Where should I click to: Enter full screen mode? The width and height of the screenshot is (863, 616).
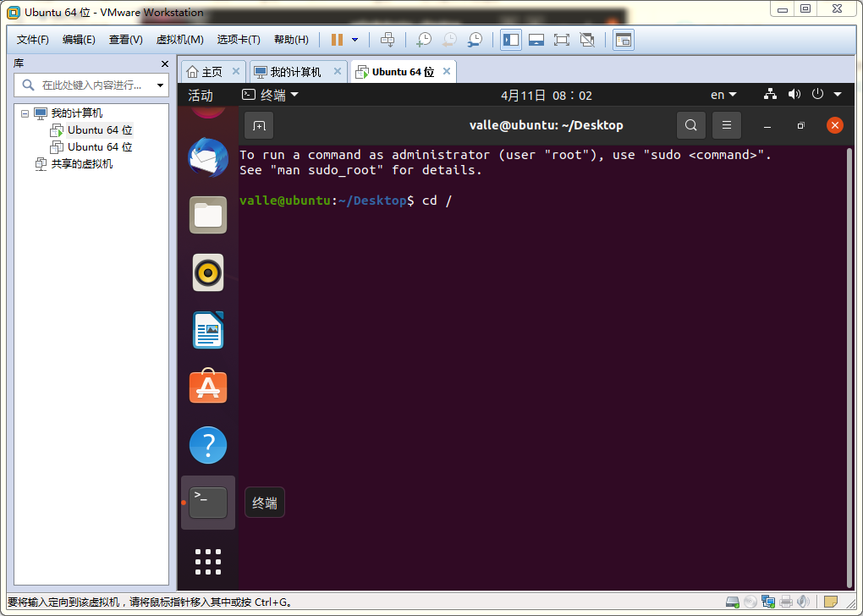[562, 40]
